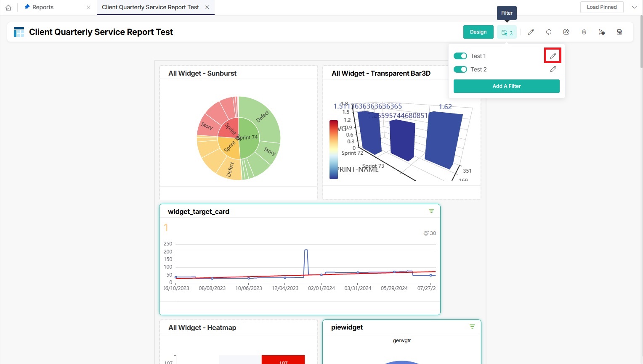Click the Bar3D color gradient legend
643x364 pixels.
[x=334, y=150]
